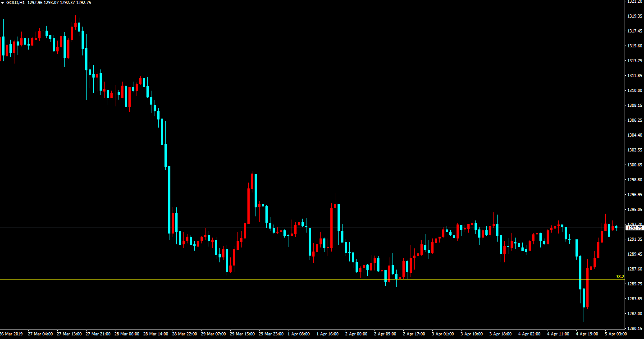Click the 28 Mar 14:00 time axis label
Viewport: 644px width, 339px height.
coord(155,334)
